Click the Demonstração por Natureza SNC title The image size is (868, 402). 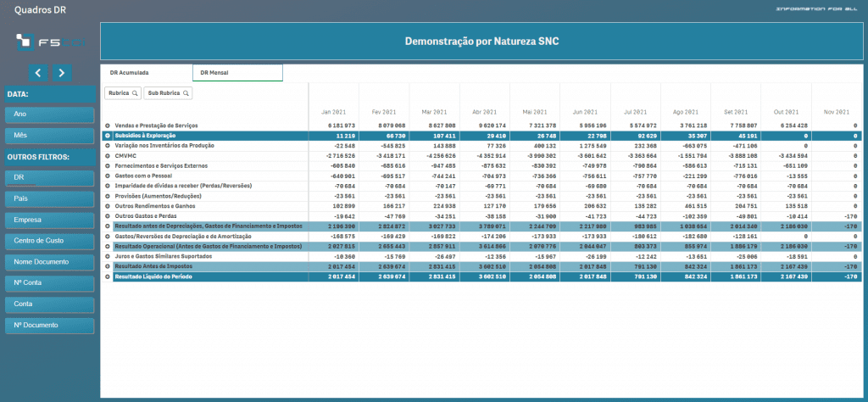click(481, 42)
